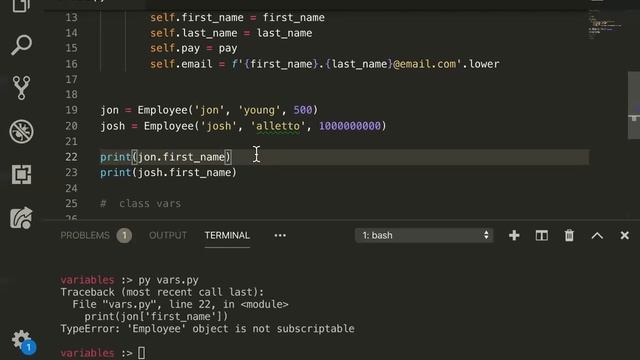Click print(jon['first_name']) in terminal
The image size is (640, 360).
[156, 317]
